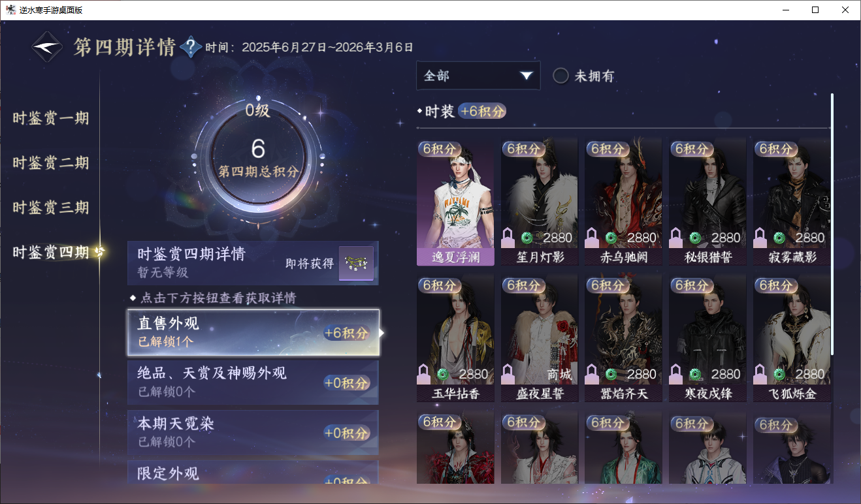861x504 pixels.
Task: Switch to 时鉴赏三期 tab
Action: [51, 208]
